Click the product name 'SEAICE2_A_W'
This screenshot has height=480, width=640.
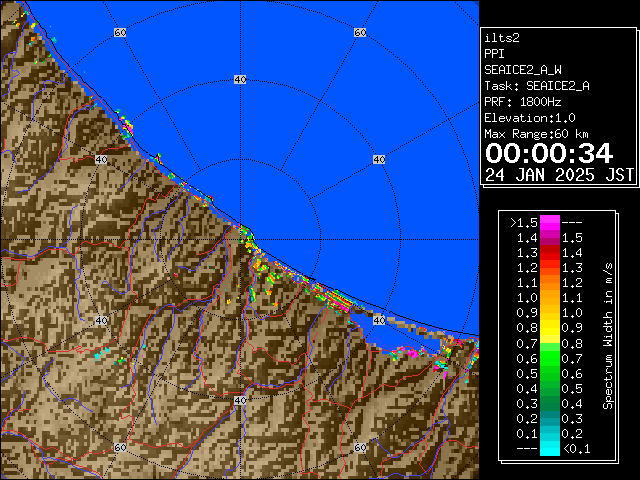coord(523,70)
